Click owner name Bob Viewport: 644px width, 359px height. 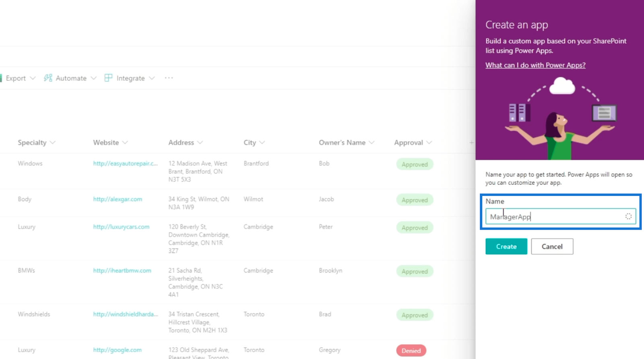tap(324, 164)
